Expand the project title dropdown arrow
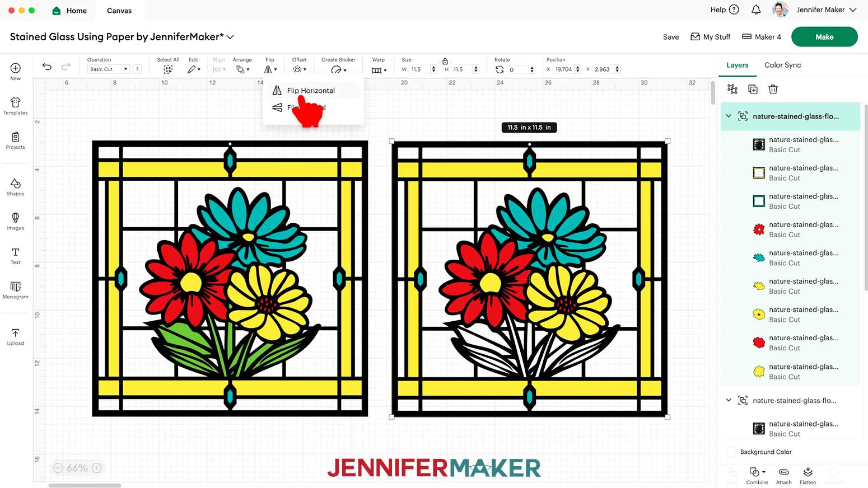The width and height of the screenshot is (868, 488). tap(230, 37)
